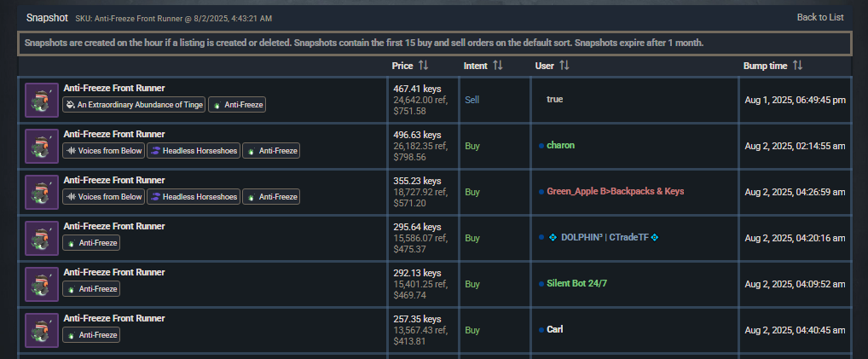Click Headless Horseshoes tag in Green_Apple row

point(194,197)
